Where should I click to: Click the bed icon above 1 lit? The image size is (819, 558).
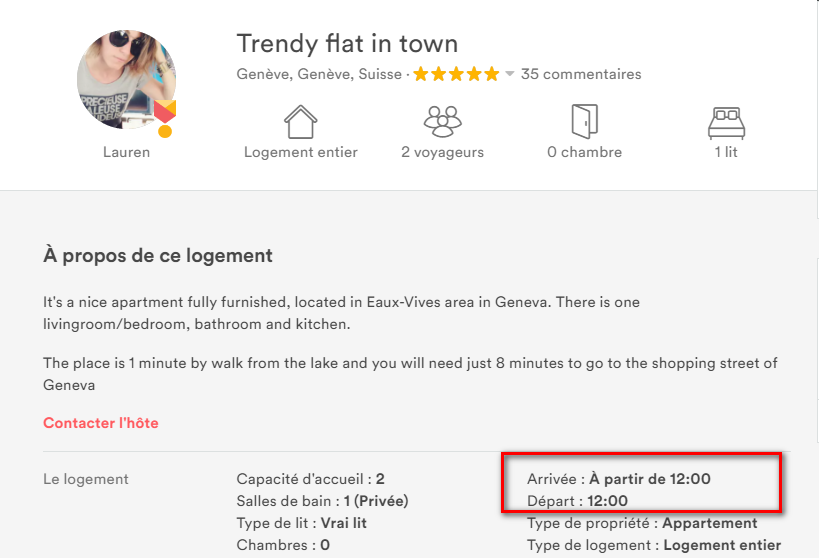pos(726,121)
